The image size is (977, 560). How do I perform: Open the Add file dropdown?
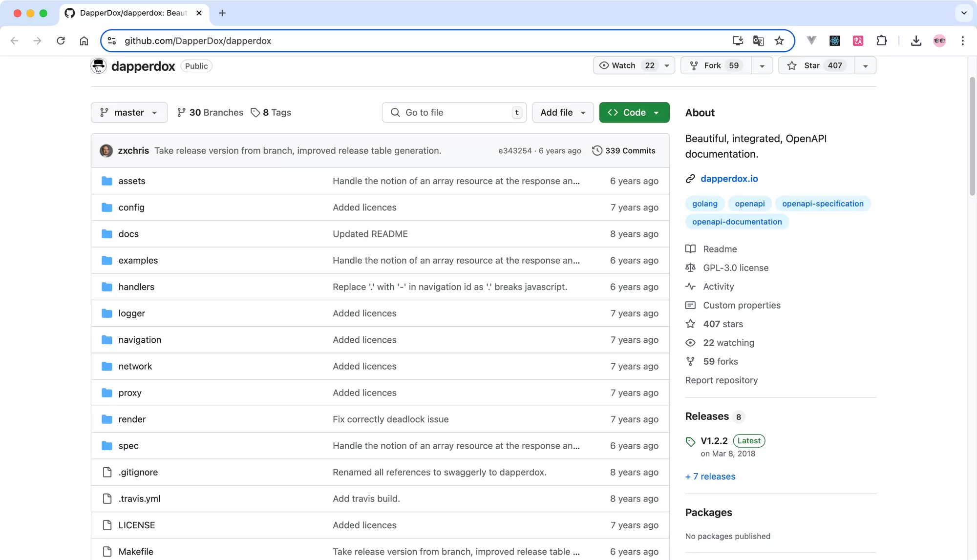tap(563, 112)
